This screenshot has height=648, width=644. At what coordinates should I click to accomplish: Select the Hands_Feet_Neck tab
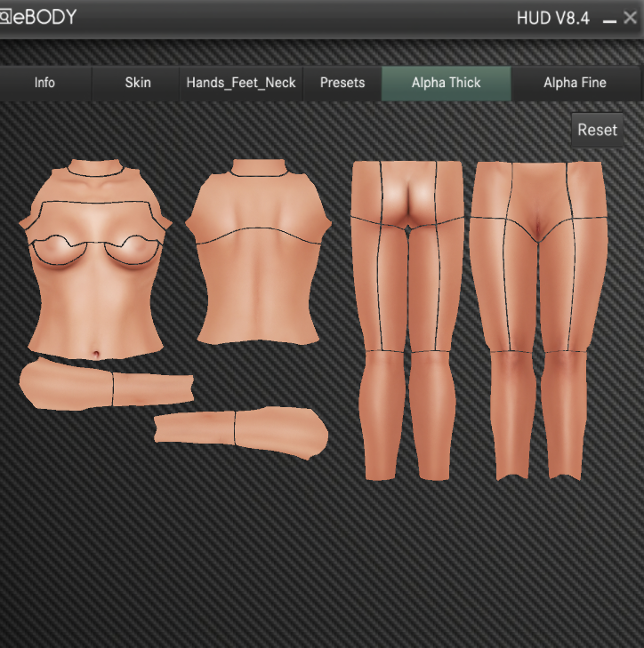241,83
